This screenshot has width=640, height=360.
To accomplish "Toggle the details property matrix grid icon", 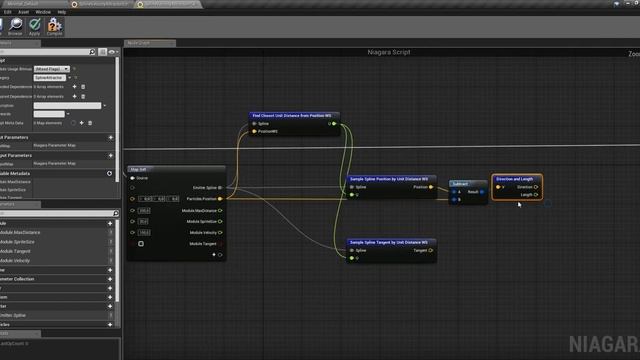I will pyautogui.click(x=102, y=52).
